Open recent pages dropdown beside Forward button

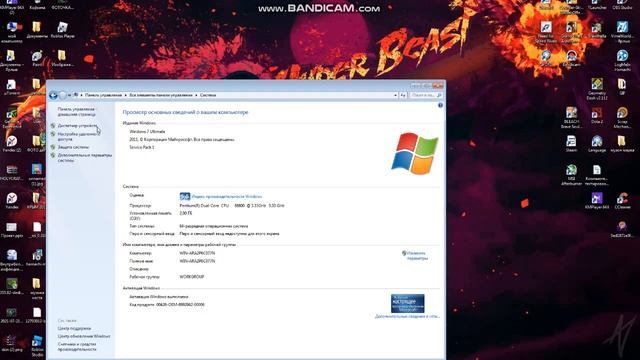69,95
